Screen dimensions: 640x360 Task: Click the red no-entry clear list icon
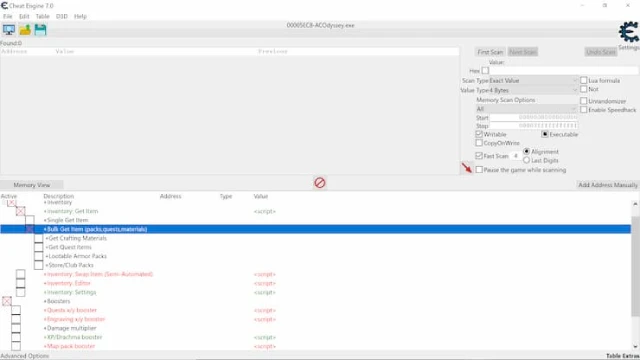[x=320, y=182]
